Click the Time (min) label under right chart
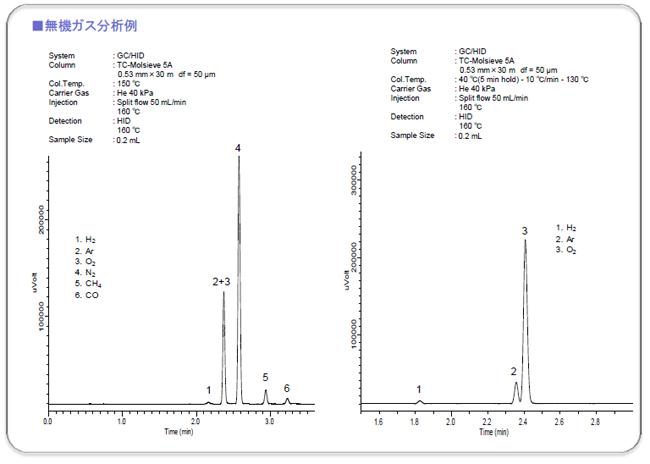 [x=497, y=432]
